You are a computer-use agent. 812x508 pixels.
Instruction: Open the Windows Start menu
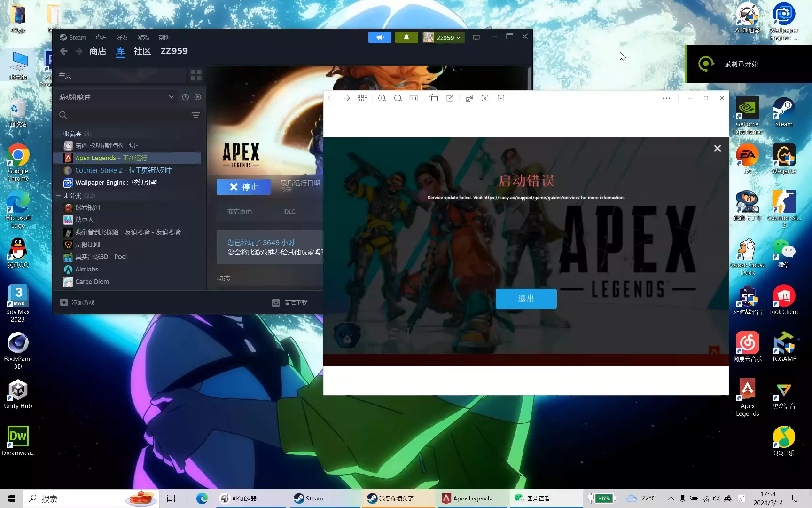click(11, 499)
